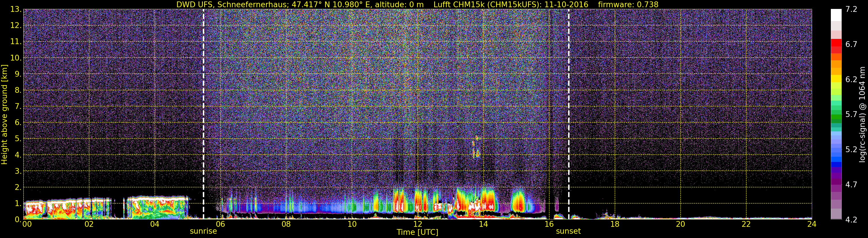Click the time tick label '20'
Image resolution: width=868 pixels, height=238 pixels.
point(680,224)
